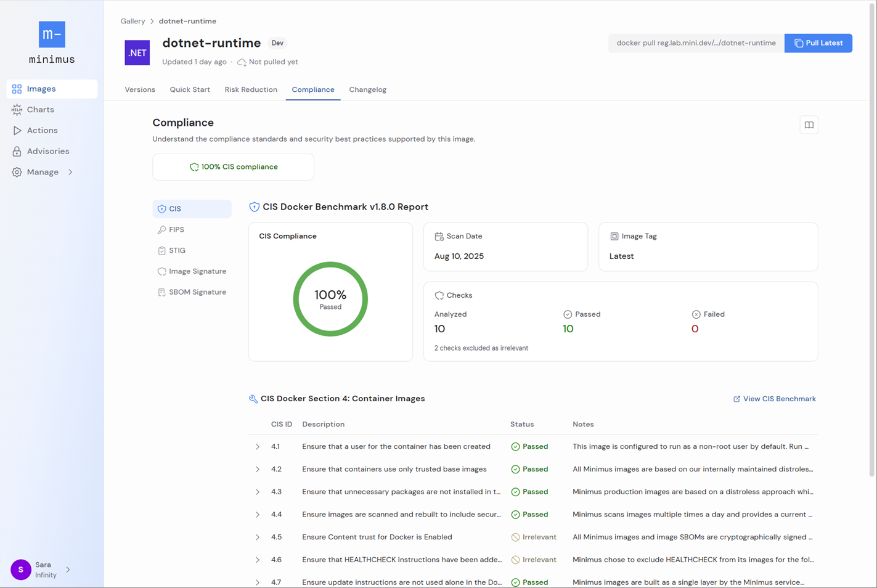Screen dimensions: 877x588
Task: Click the CIS Docker Benchmark report shield icon
Action: click(x=254, y=207)
